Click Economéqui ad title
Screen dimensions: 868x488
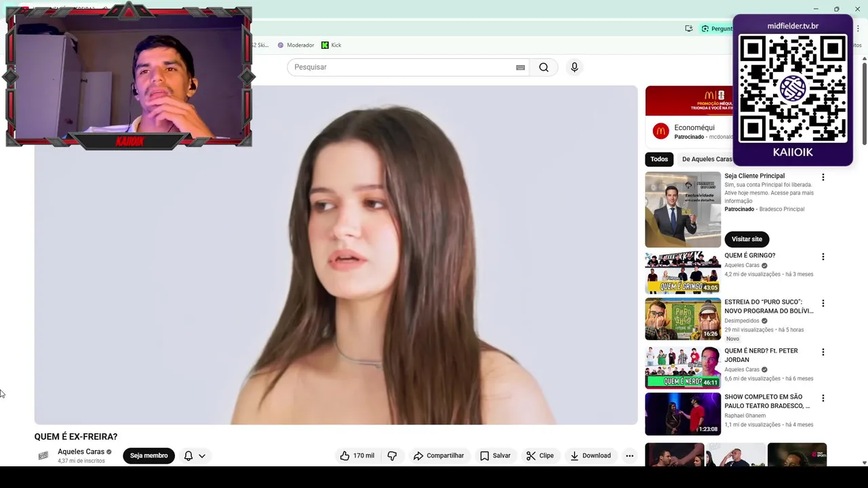[x=694, y=127]
